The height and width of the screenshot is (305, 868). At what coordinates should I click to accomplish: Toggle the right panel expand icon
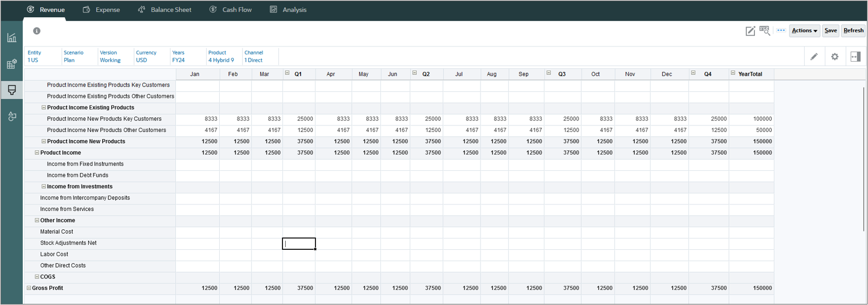(856, 56)
